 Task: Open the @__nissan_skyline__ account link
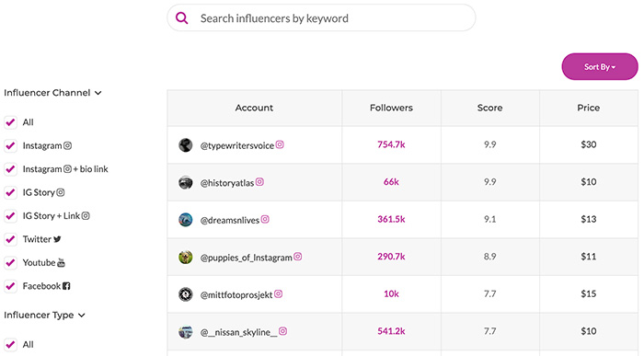(238, 332)
